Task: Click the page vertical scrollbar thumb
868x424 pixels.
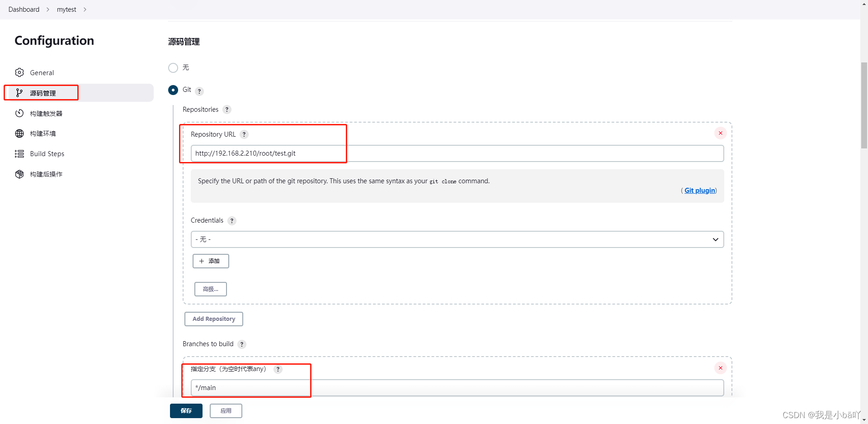Action: pos(864,105)
